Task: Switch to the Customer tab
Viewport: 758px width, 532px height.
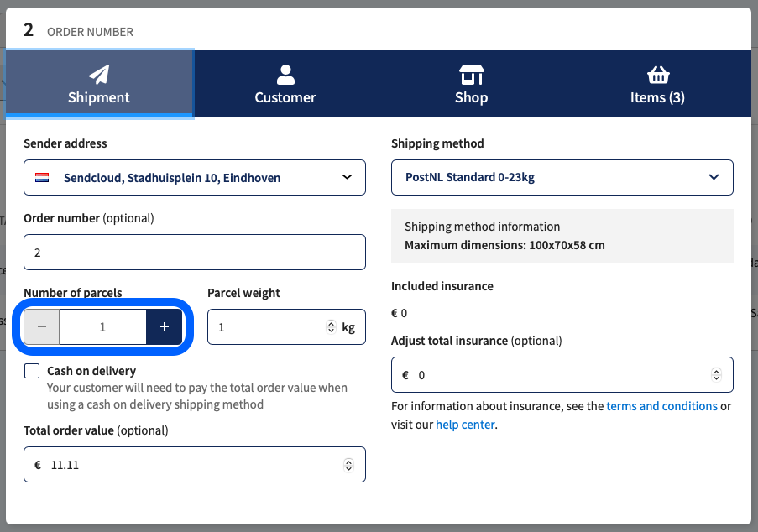Action: [285, 84]
